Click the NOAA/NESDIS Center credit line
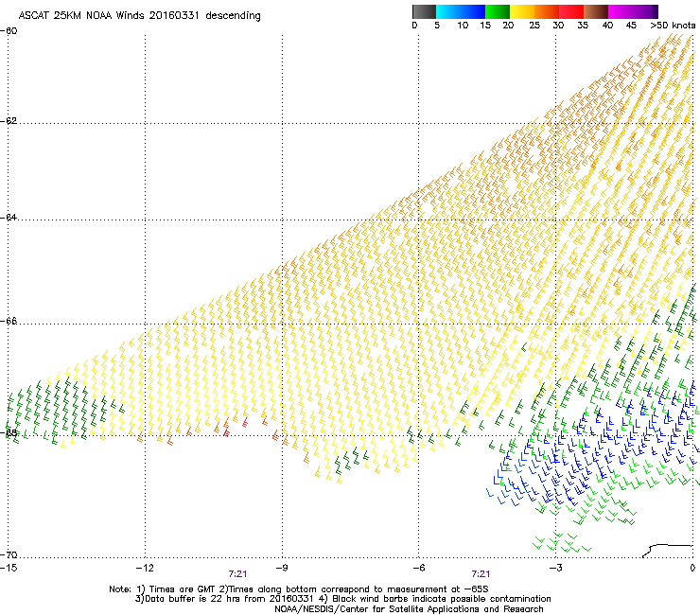Image resolution: width=700 pixels, height=615 pixels. pos(409,609)
